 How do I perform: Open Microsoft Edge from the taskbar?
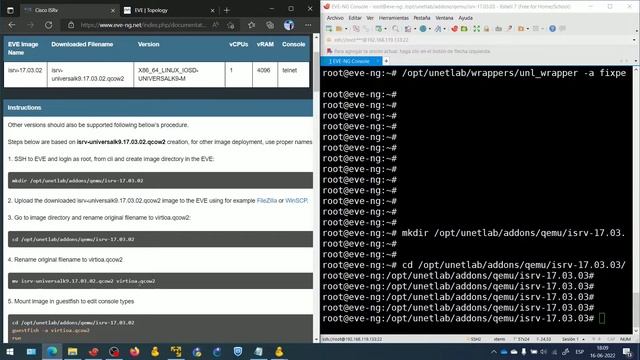click(52, 351)
